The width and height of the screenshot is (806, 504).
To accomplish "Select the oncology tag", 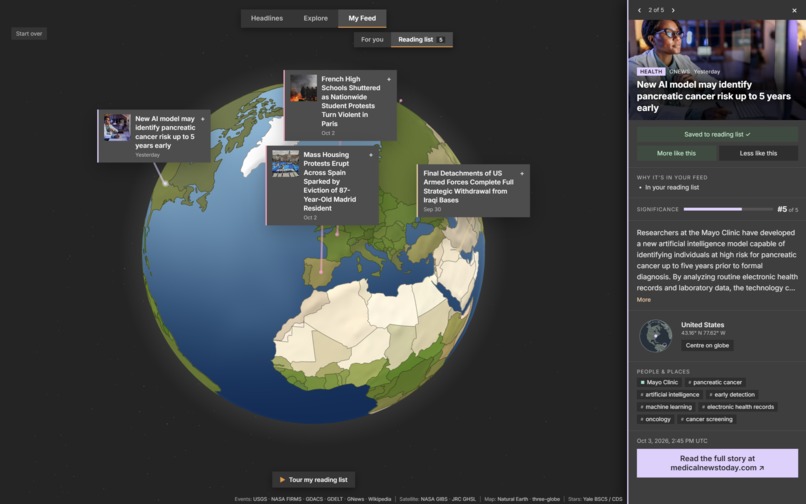I will pyautogui.click(x=655, y=420).
